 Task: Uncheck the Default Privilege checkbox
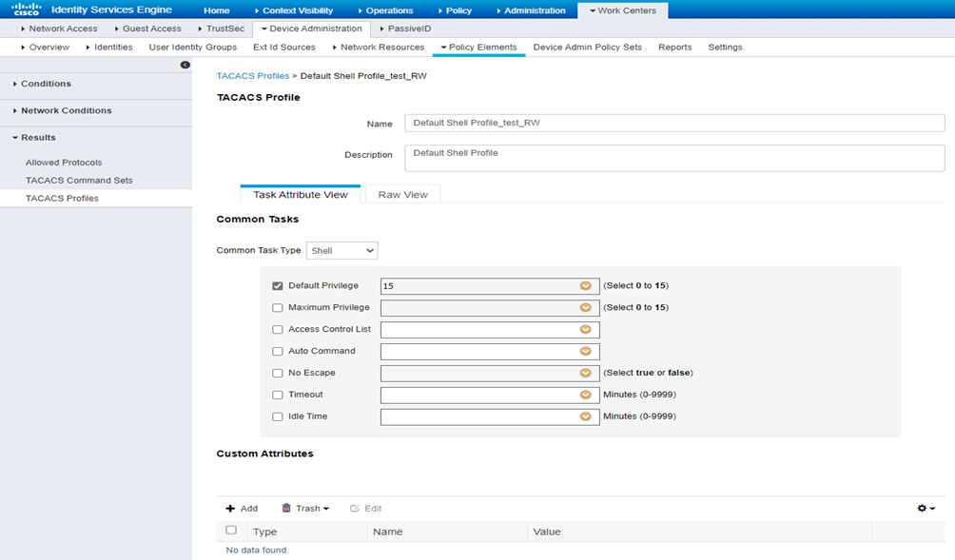pos(278,285)
